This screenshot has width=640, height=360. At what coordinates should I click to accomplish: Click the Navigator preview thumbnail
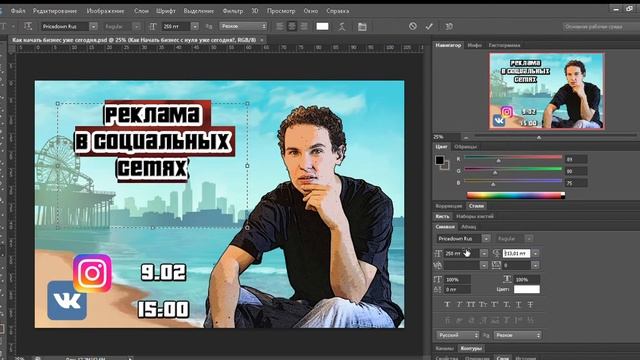click(x=547, y=91)
